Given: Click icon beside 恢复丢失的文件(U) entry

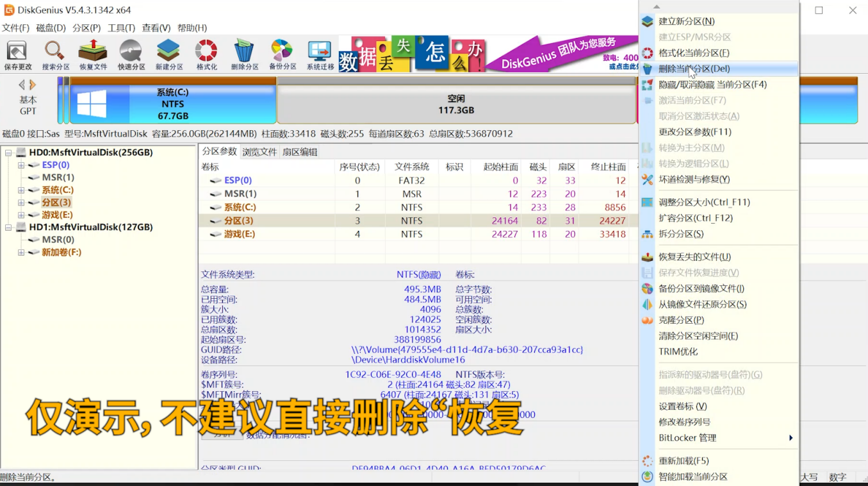Looking at the screenshot, I should 648,256.
